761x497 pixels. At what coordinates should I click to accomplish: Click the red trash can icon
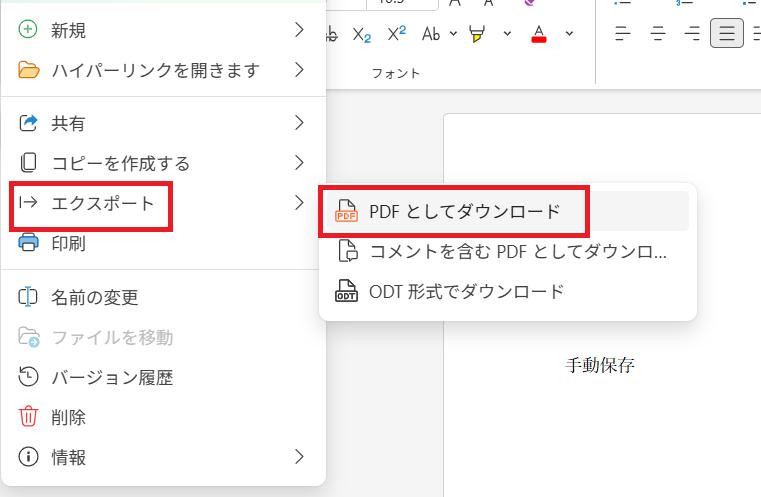click(28, 416)
